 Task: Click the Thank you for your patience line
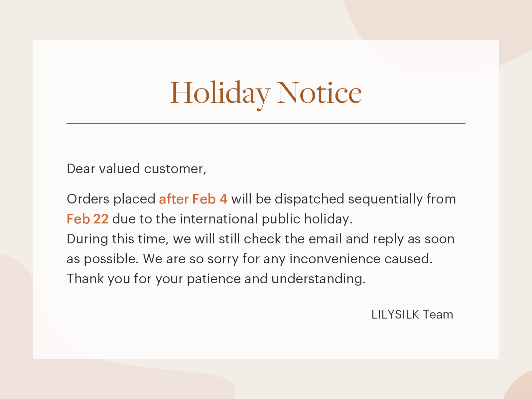[x=216, y=279]
